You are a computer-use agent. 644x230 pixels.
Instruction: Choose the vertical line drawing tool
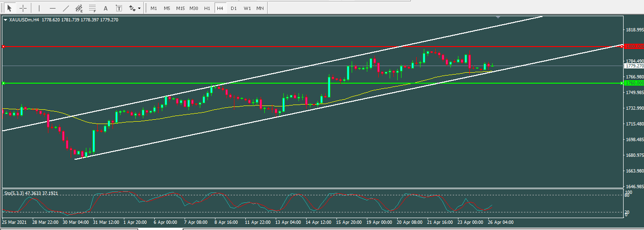click(x=39, y=8)
